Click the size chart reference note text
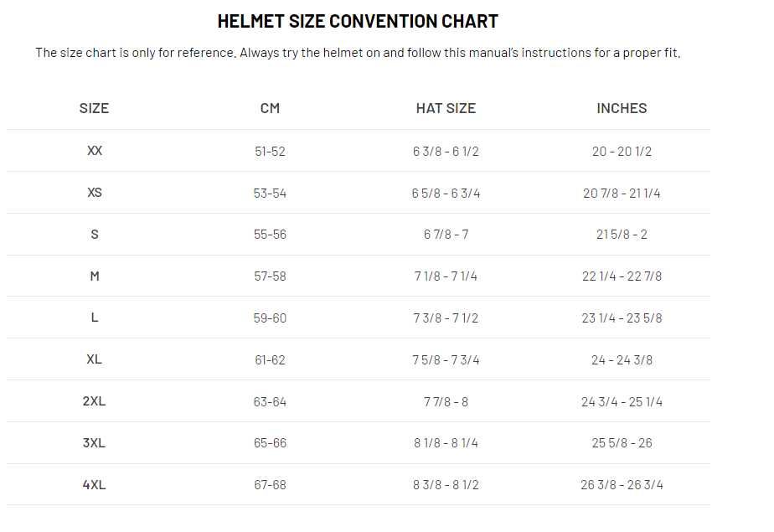Image resolution: width=774 pixels, height=532 pixels. tap(358, 53)
